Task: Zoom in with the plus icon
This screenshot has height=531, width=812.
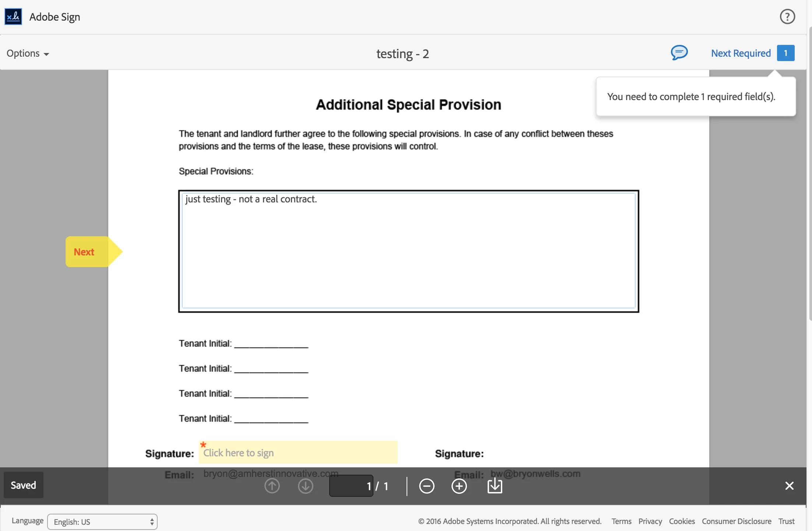Action: tap(459, 486)
